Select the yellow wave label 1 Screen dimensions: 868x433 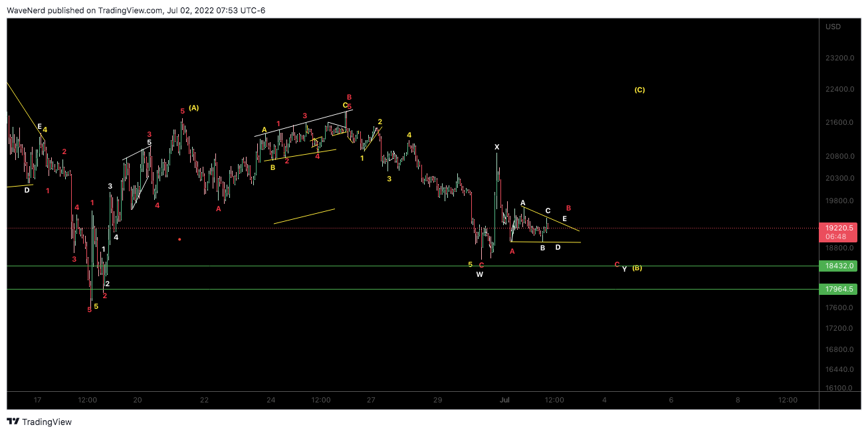[x=362, y=158]
